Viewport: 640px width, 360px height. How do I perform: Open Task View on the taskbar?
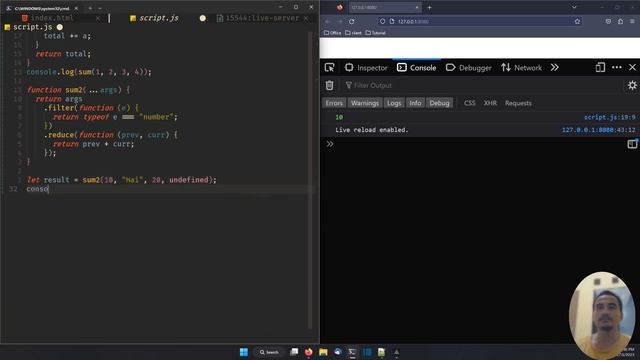tap(294, 352)
